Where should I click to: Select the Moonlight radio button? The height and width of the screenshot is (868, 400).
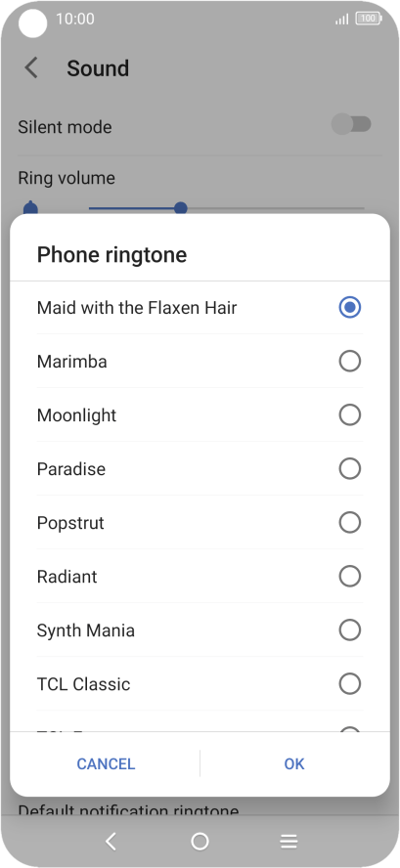click(x=349, y=415)
